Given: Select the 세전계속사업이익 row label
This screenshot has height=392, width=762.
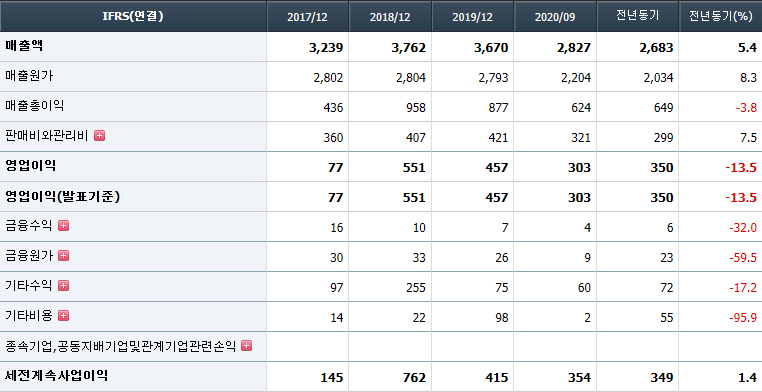Looking at the screenshot, I should [56, 375].
